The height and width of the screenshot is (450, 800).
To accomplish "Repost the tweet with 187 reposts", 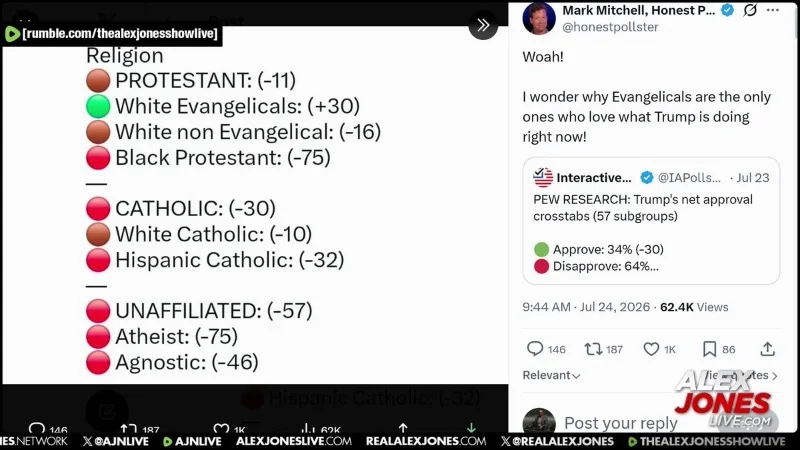I will (593, 349).
